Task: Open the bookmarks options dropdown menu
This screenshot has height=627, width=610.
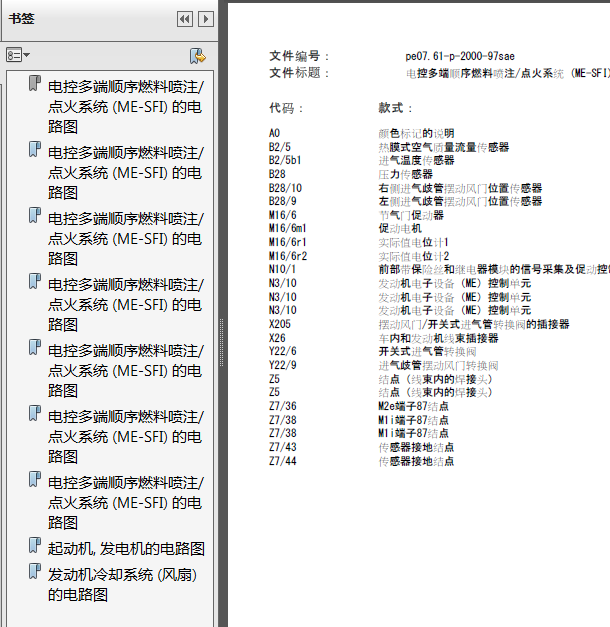Action: click(18, 55)
